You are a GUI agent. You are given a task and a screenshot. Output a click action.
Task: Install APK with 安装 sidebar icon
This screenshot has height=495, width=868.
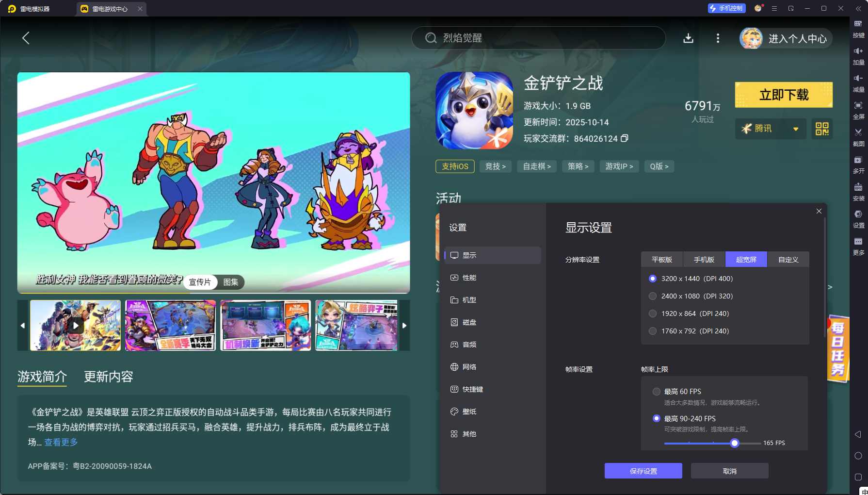tap(858, 192)
